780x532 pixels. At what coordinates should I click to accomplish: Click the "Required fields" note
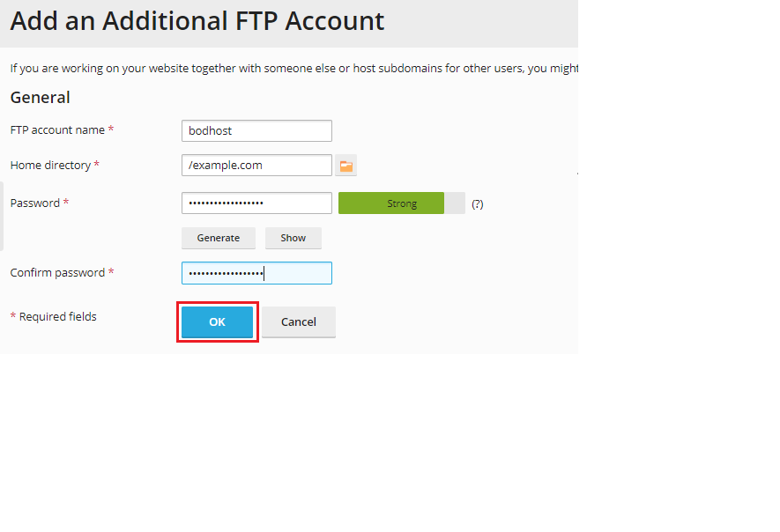pyautogui.click(x=57, y=317)
